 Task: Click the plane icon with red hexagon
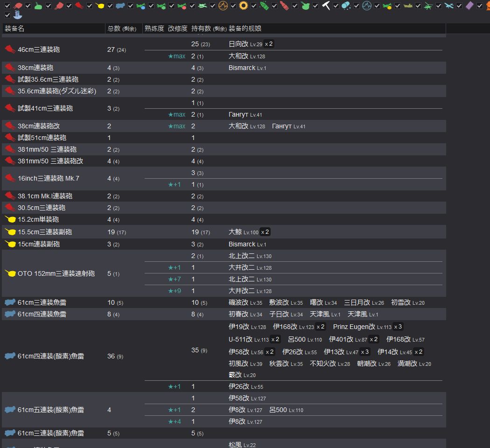tap(182, 6)
